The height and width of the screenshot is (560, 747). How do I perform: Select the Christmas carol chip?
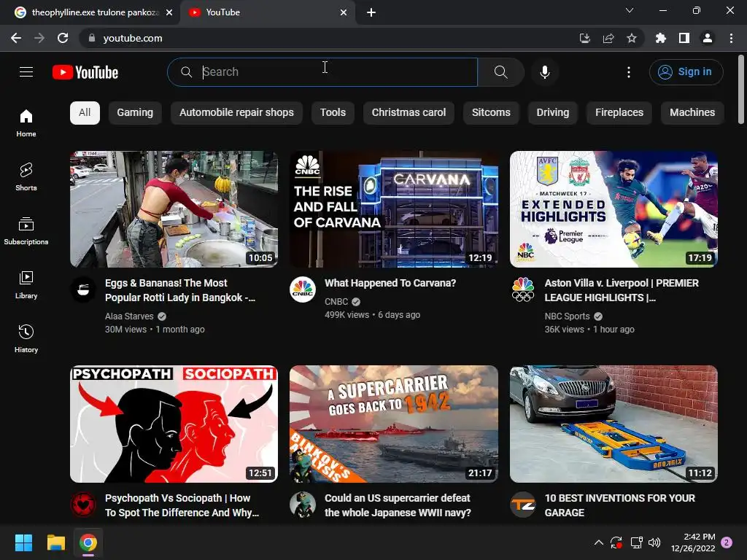coord(409,112)
